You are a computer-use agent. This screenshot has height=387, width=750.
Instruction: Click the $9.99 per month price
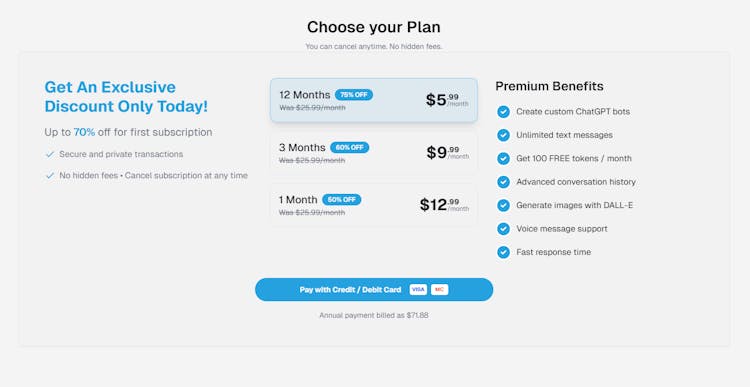[448, 153]
